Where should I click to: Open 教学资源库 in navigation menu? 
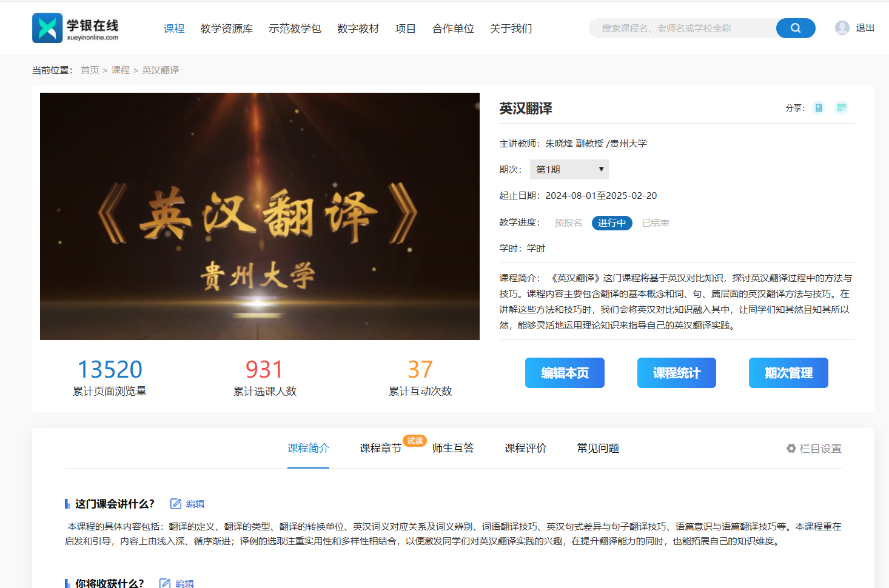point(226,28)
